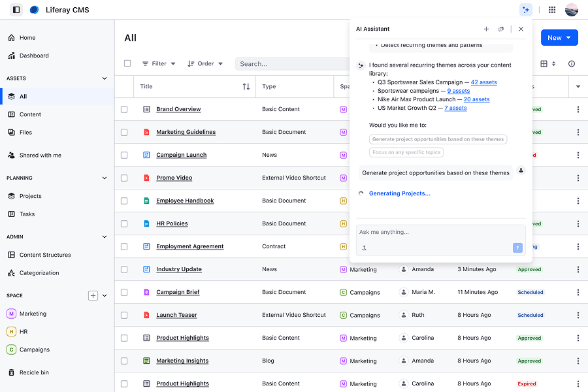The height and width of the screenshot is (392, 588).
Task: Add a new space with plus icon
Action: [x=93, y=295]
